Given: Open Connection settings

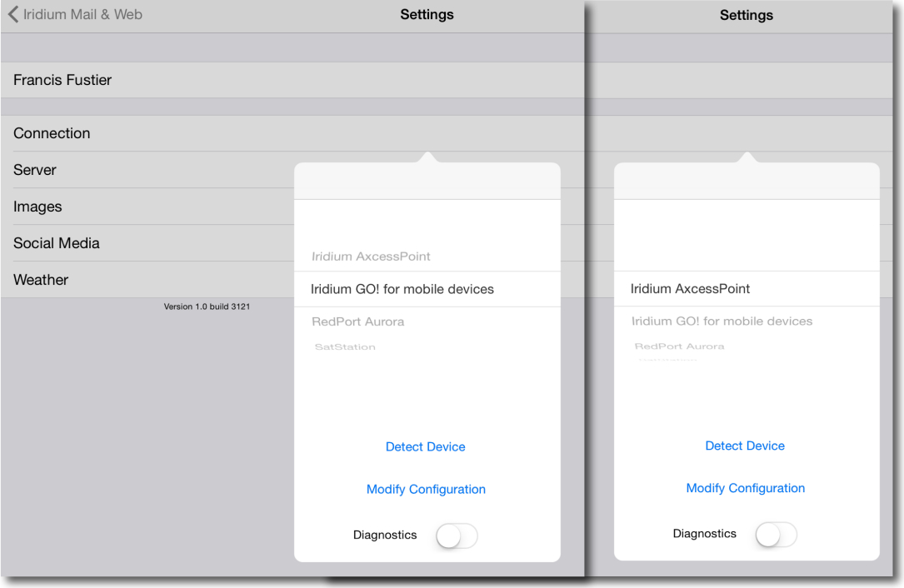Looking at the screenshot, I should coord(292,133).
